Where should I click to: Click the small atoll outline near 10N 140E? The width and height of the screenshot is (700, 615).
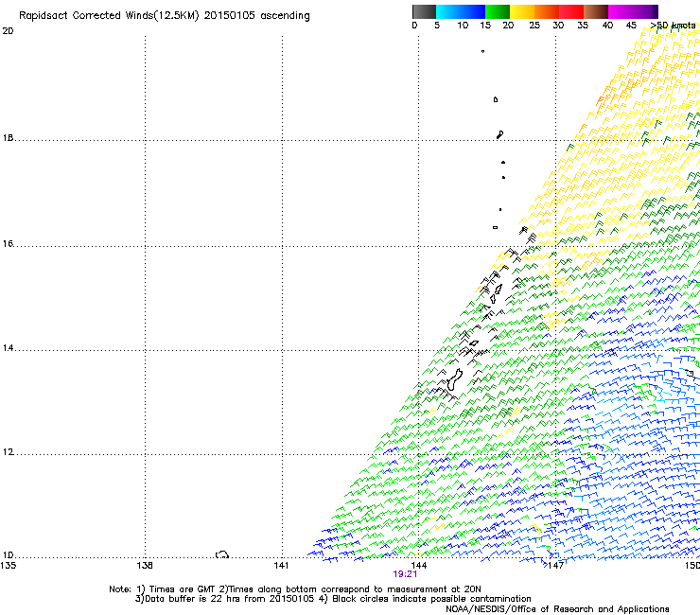click(222, 554)
